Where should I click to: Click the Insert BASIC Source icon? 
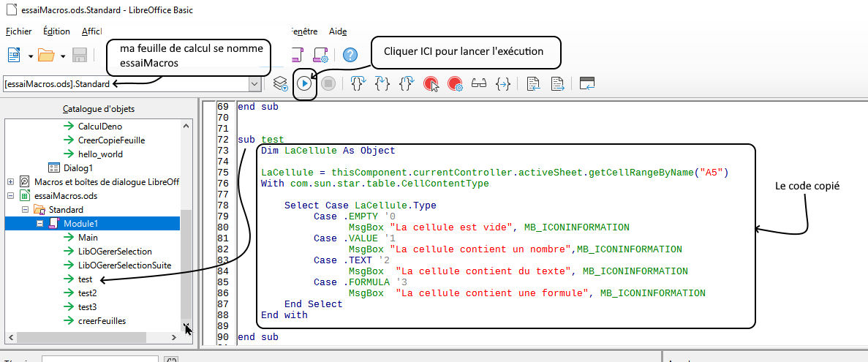point(533,83)
